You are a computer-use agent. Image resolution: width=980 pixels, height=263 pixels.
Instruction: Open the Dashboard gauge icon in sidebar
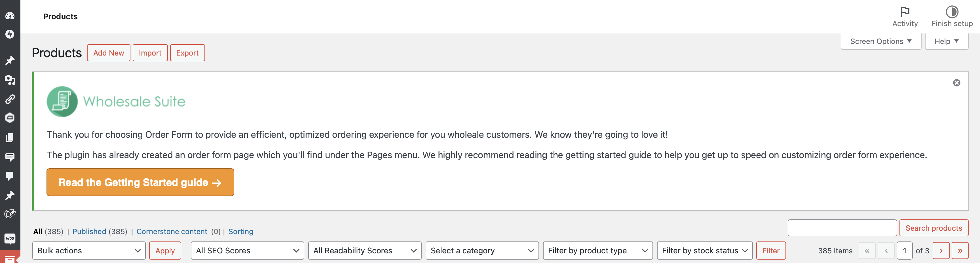tap(10, 16)
